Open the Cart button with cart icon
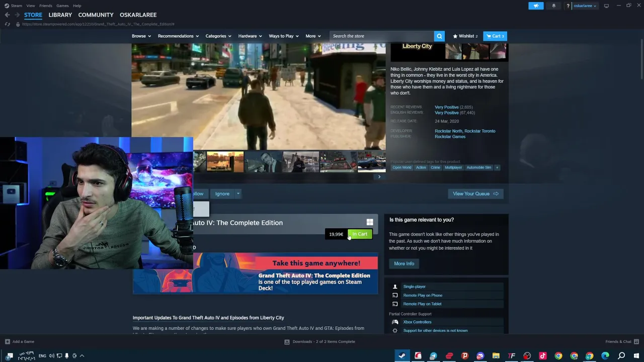Screen dimensions: 644x362 (x=495, y=36)
